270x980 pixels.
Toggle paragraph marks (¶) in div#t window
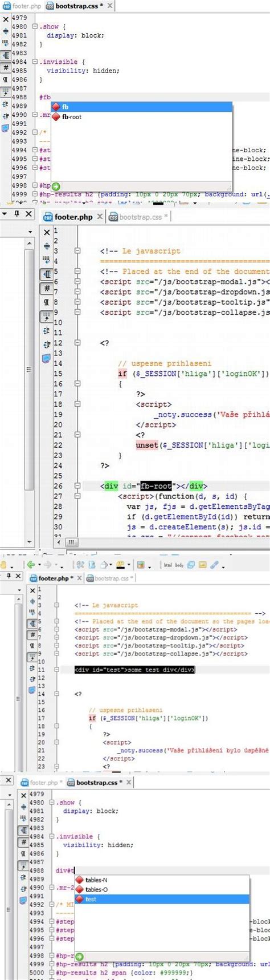tap(23, 854)
